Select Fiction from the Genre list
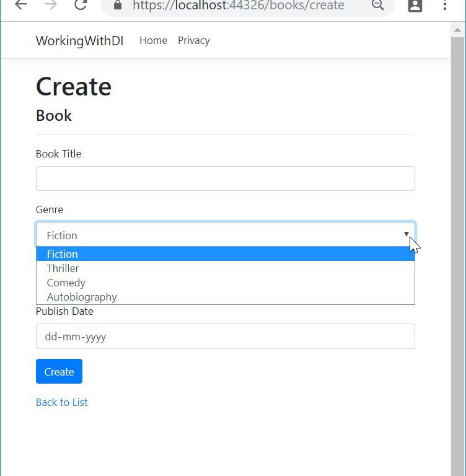This screenshot has width=466, height=476. coord(63,254)
